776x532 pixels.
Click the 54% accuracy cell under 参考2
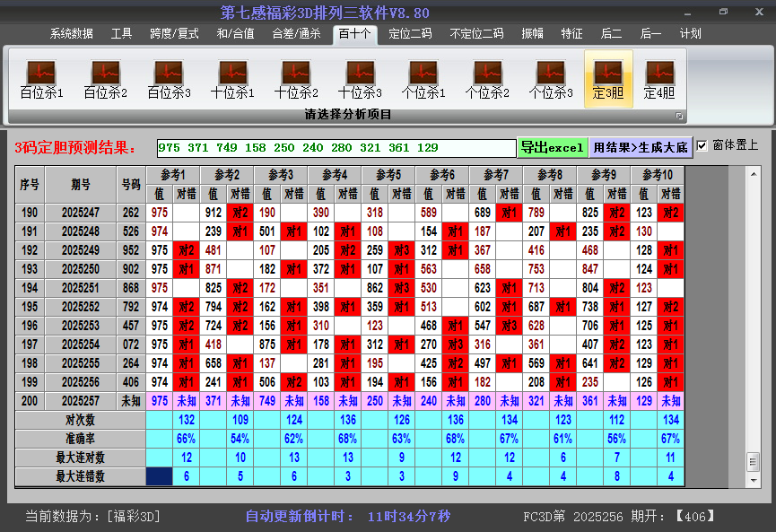point(240,439)
